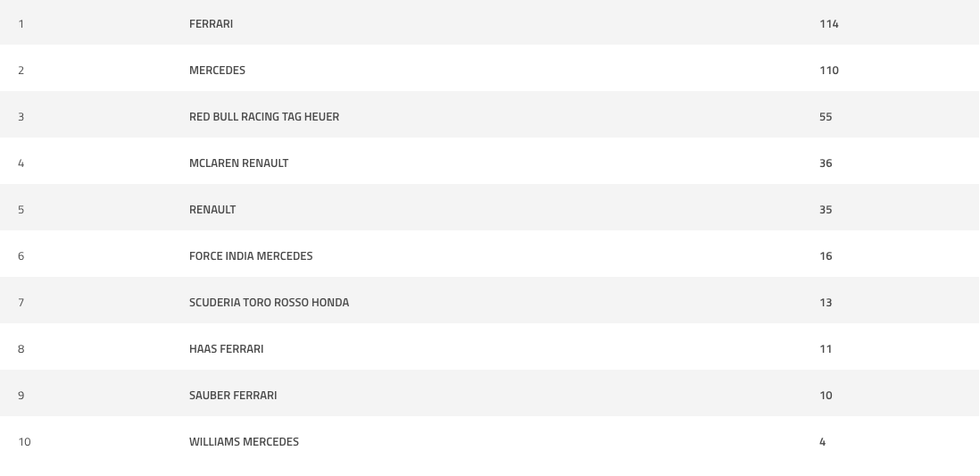Screen dimensions: 980x476
Task: Select Renault's 35 points value
Action: [826, 210]
